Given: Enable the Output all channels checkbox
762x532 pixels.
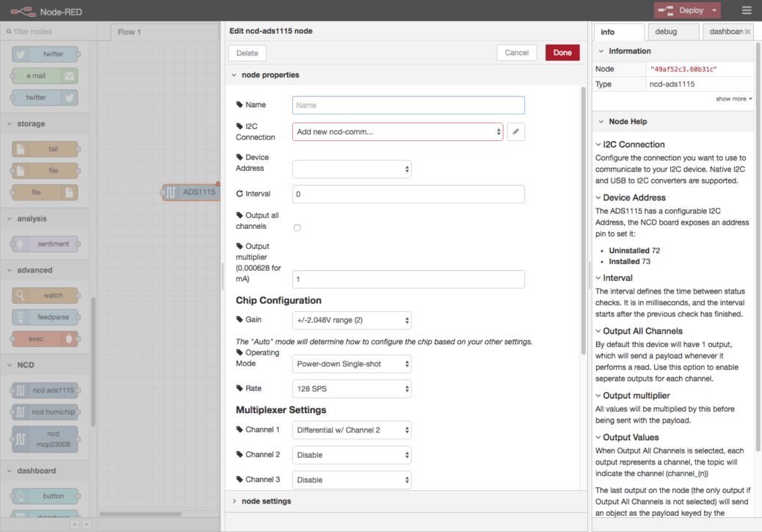Looking at the screenshot, I should [297, 228].
